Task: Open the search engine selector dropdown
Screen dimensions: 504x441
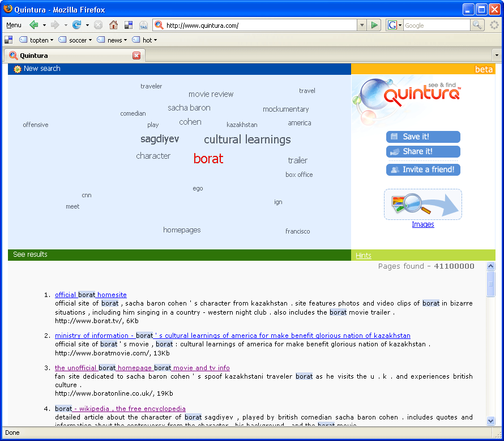Action: (x=400, y=25)
